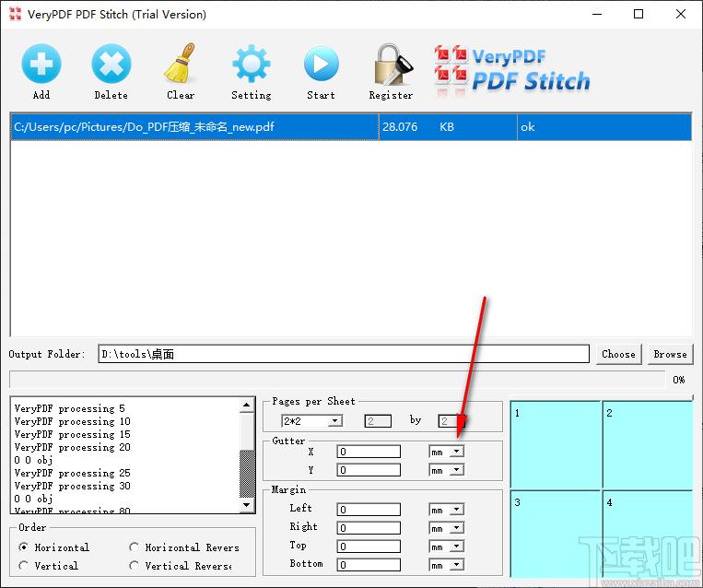This screenshot has height=588, width=703.
Task: Click the 'VeryPDF processing 5' log line
Action: pos(69,408)
